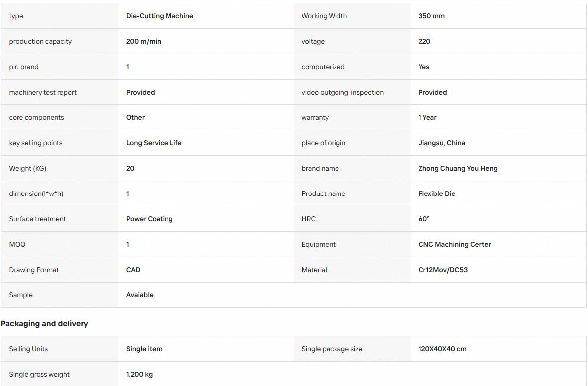Click the 'machinery test report' label
Image resolution: width=588 pixels, height=386 pixels.
43,93
